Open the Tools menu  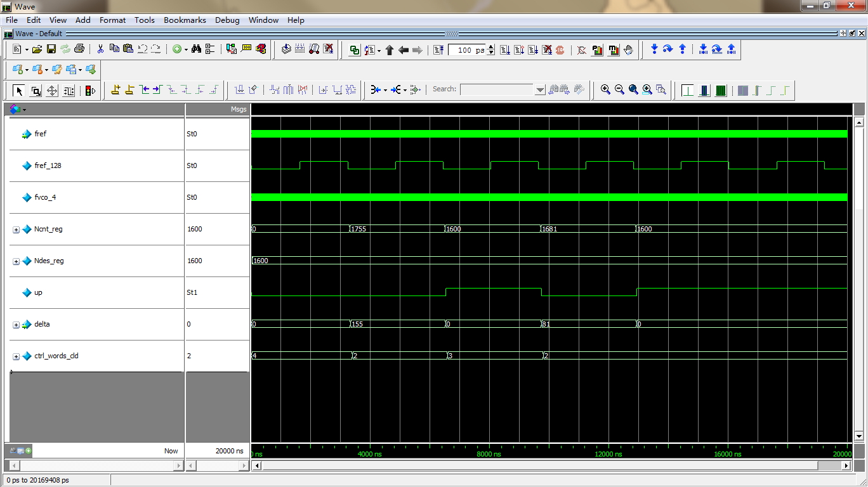[x=144, y=20]
